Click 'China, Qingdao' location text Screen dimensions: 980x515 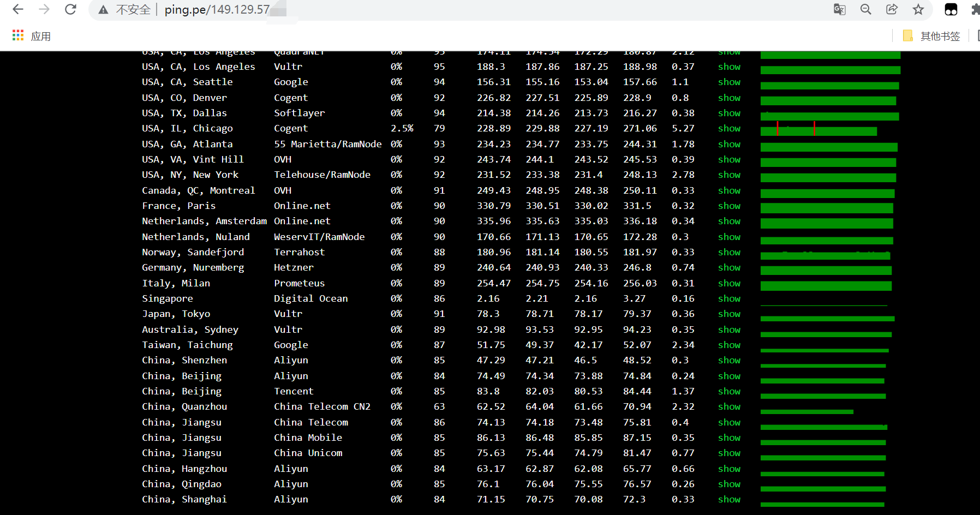pyautogui.click(x=182, y=484)
